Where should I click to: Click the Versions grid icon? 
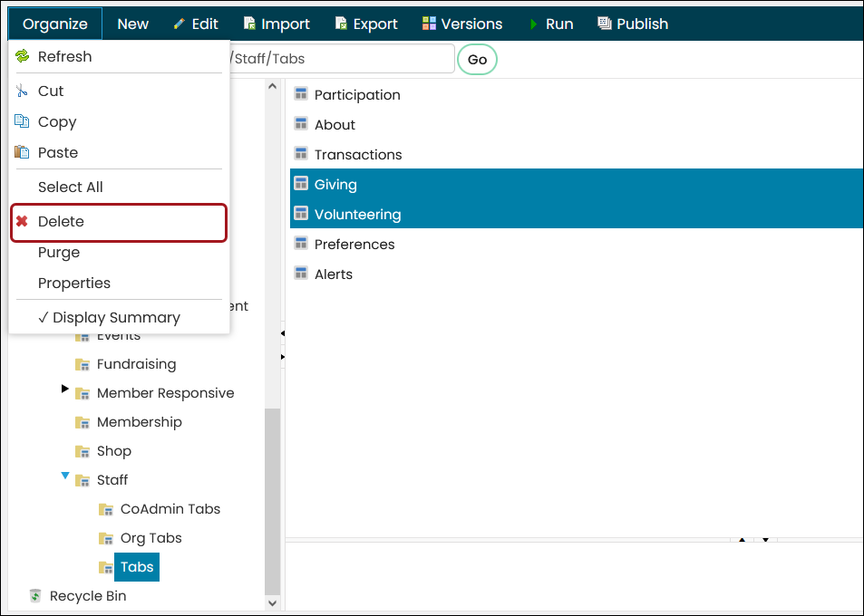click(x=429, y=24)
